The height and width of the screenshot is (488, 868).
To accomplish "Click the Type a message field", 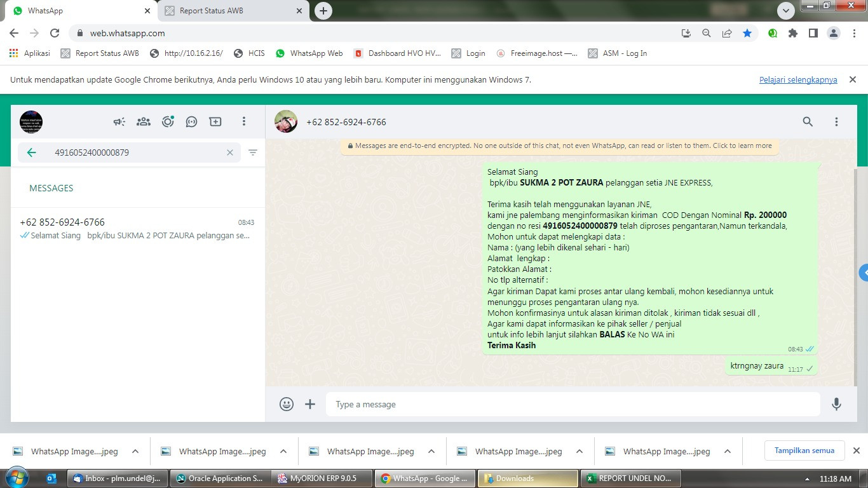I will click(x=573, y=404).
